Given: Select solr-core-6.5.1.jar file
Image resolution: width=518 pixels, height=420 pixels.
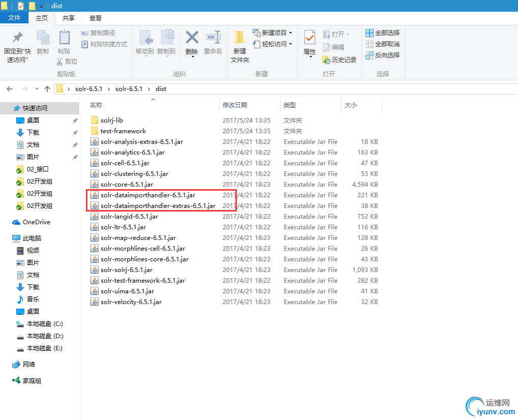Looking at the screenshot, I should [127, 185].
